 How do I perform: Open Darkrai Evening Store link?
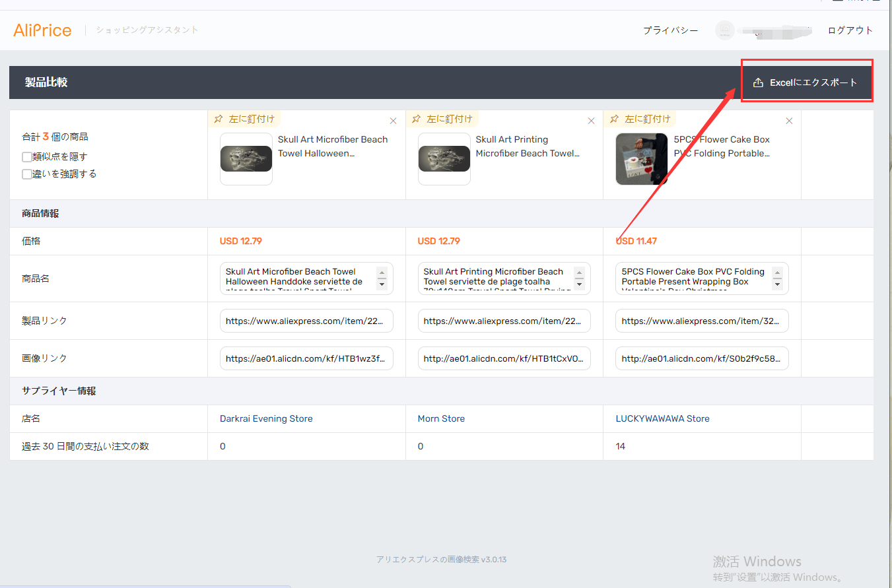(266, 418)
